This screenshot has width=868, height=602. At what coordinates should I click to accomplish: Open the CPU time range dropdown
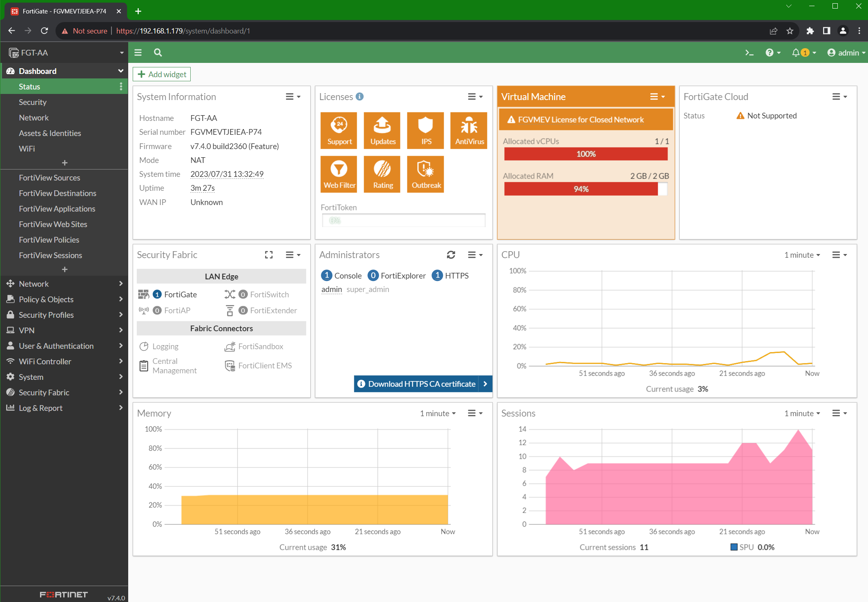click(x=802, y=255)
